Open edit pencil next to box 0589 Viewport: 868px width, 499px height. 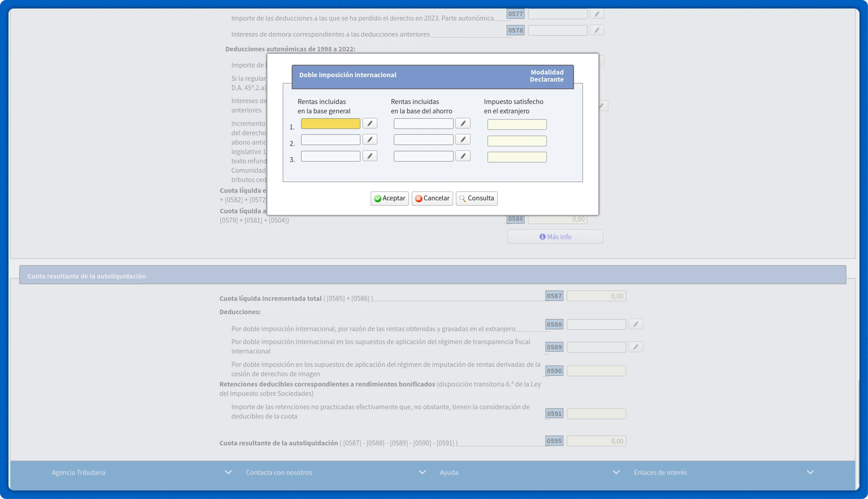(636, 347)
